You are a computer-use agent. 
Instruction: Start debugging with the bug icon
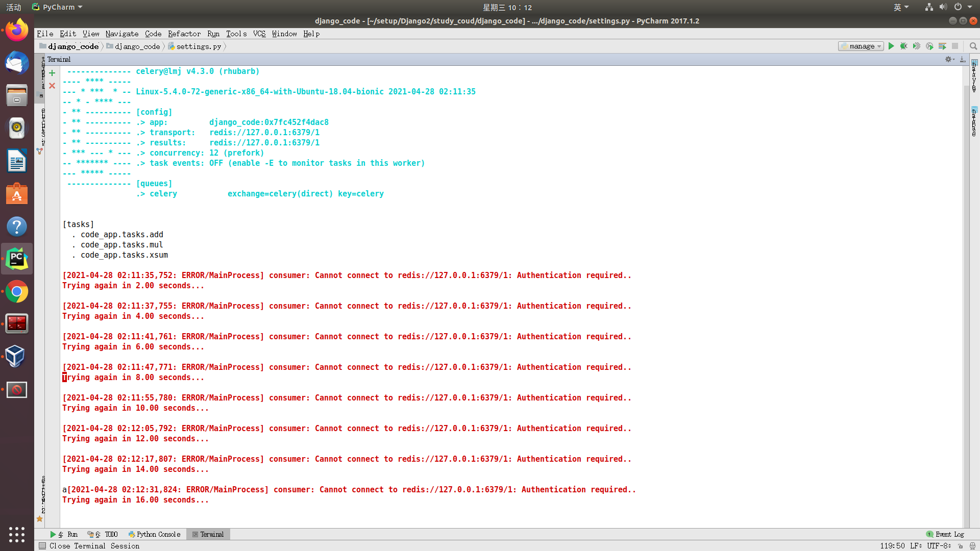(x=904, y=46)
